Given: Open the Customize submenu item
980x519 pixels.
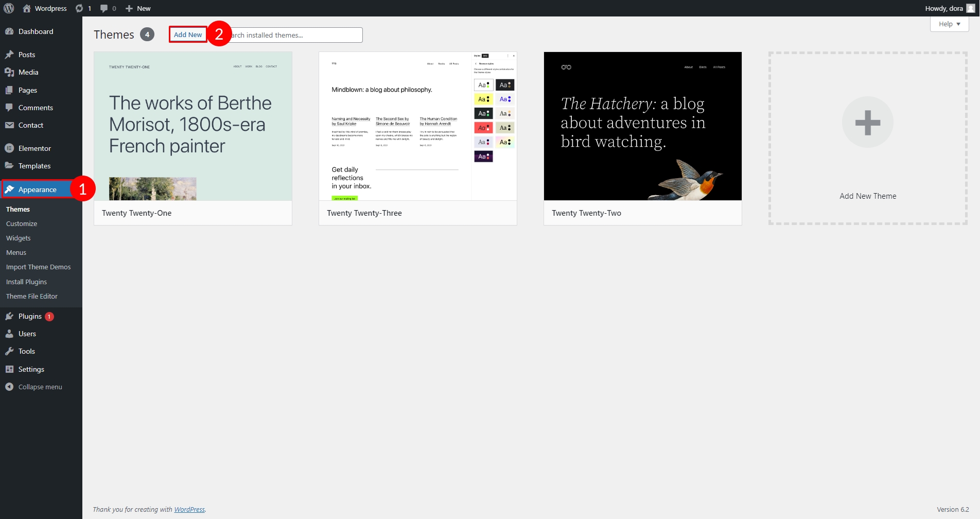Looking at the screenshot, I should (x=22, y=223).
